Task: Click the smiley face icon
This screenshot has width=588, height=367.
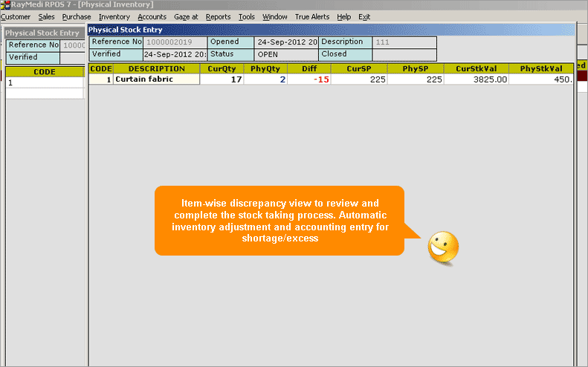Action: click(x=443, y=246)
